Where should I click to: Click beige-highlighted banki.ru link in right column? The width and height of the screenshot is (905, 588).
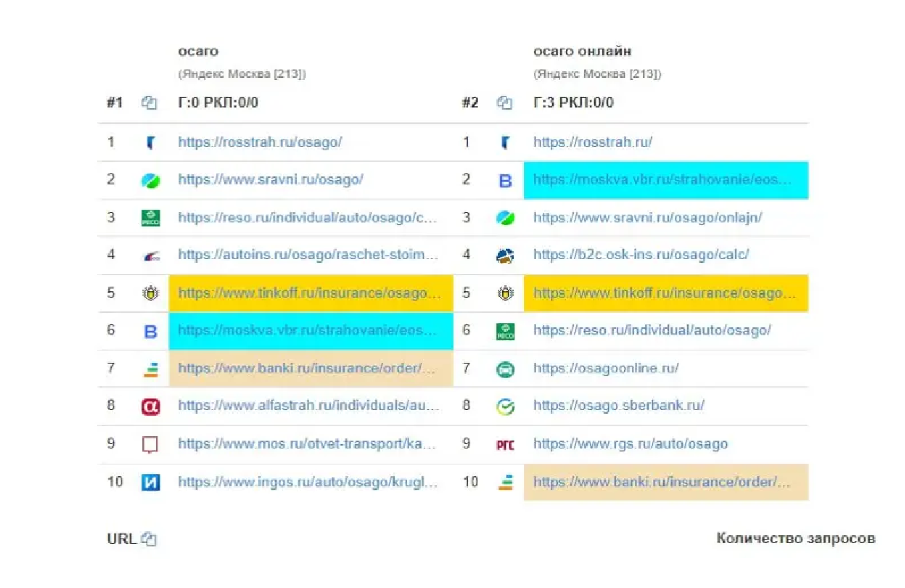pos(663,482)
